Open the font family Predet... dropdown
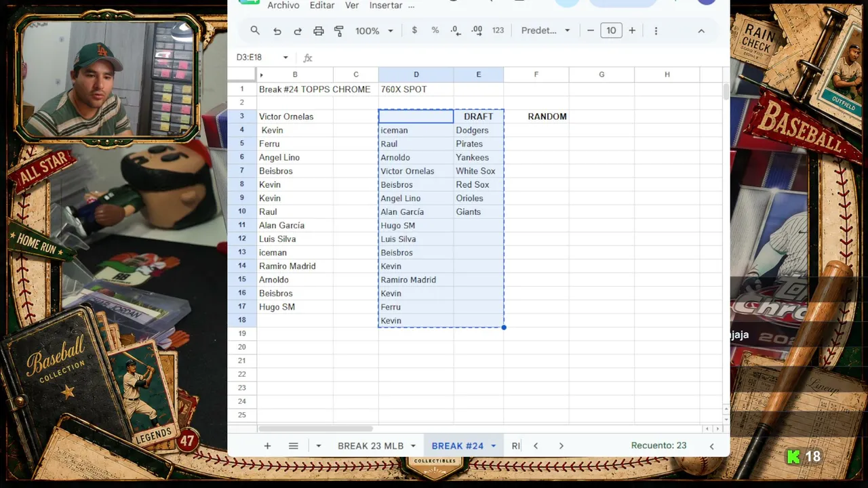Screen dimensions: 868x488 coord(546,30)
